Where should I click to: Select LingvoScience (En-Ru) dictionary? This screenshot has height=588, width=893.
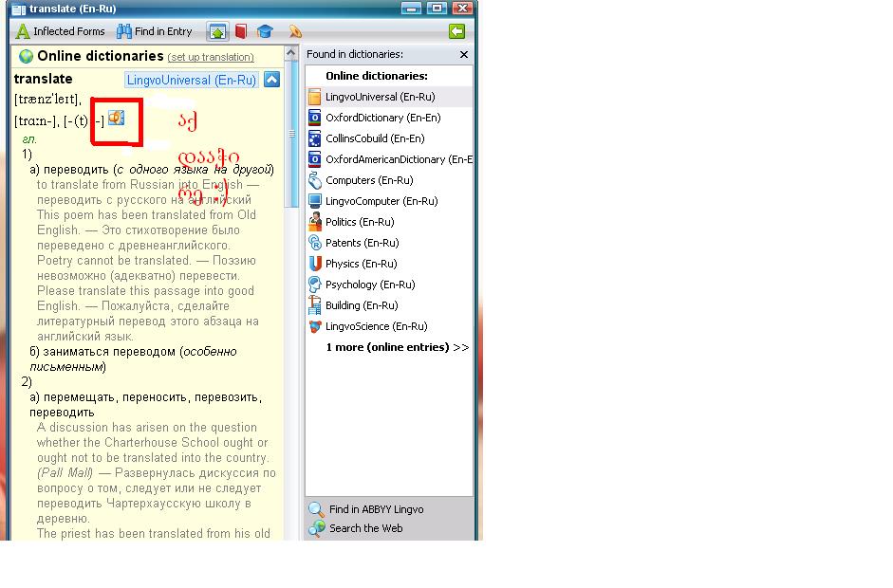(x=389, y=326)
